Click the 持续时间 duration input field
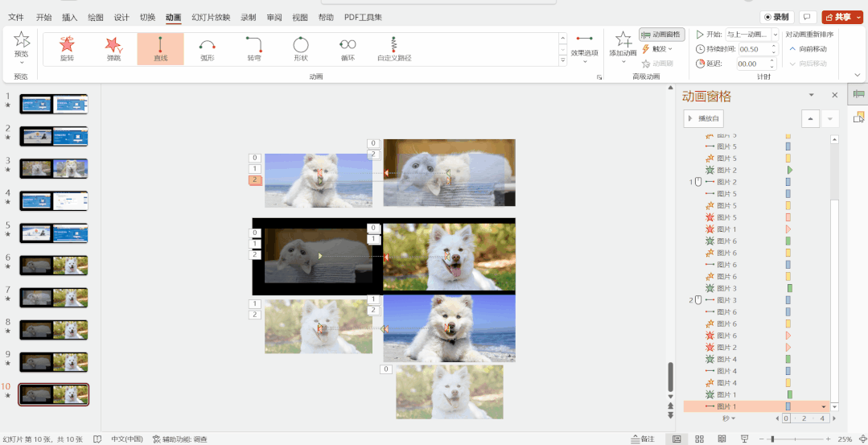The image size is (868, 445). point(753,49)
